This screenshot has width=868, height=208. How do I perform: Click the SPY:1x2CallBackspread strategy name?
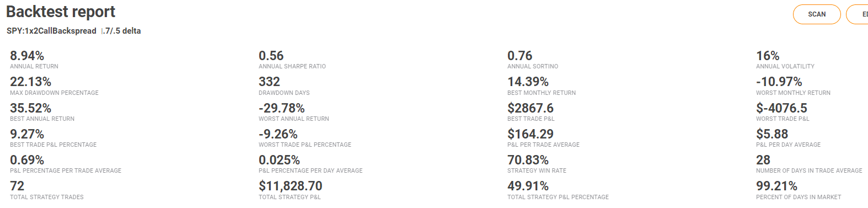[x=51, y=31]
